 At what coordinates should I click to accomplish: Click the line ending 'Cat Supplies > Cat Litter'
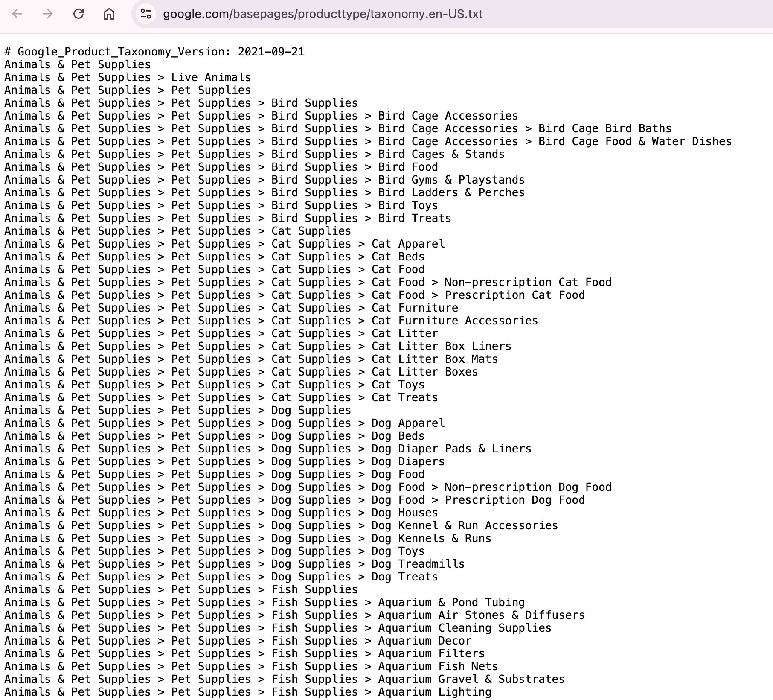pos(221,333)
